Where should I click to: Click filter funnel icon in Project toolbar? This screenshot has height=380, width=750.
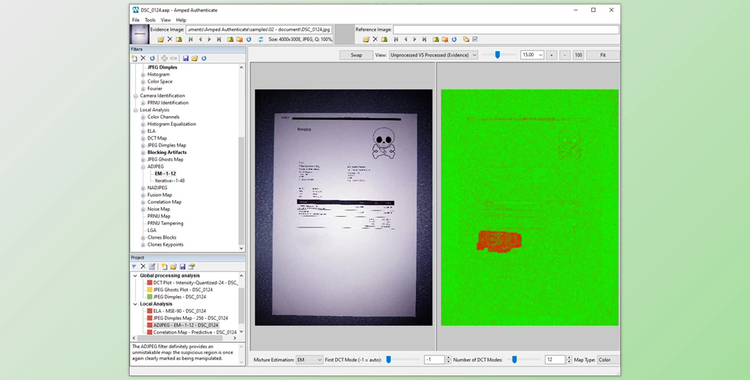pyautogui.click(x=134, y=267)
